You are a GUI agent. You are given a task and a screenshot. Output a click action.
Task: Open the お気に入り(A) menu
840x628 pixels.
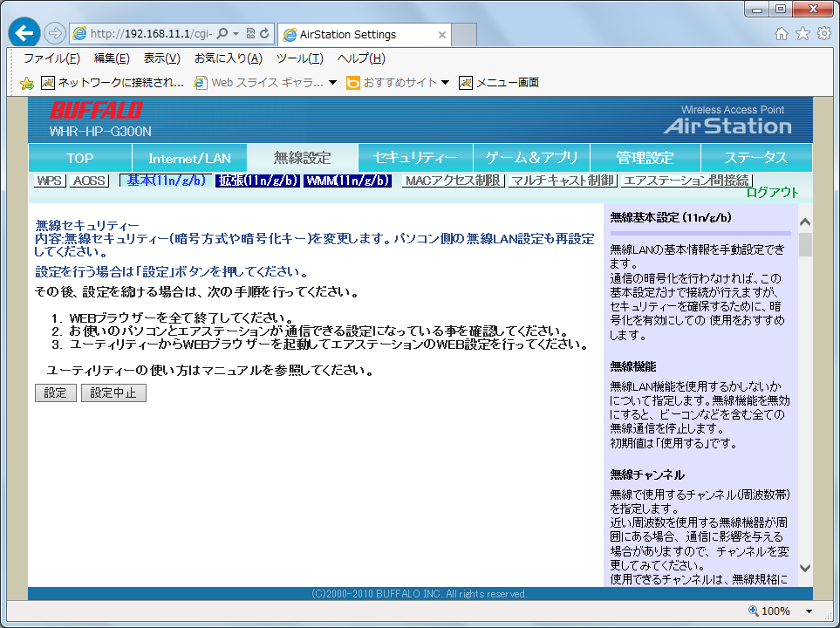tap(228, 58)
